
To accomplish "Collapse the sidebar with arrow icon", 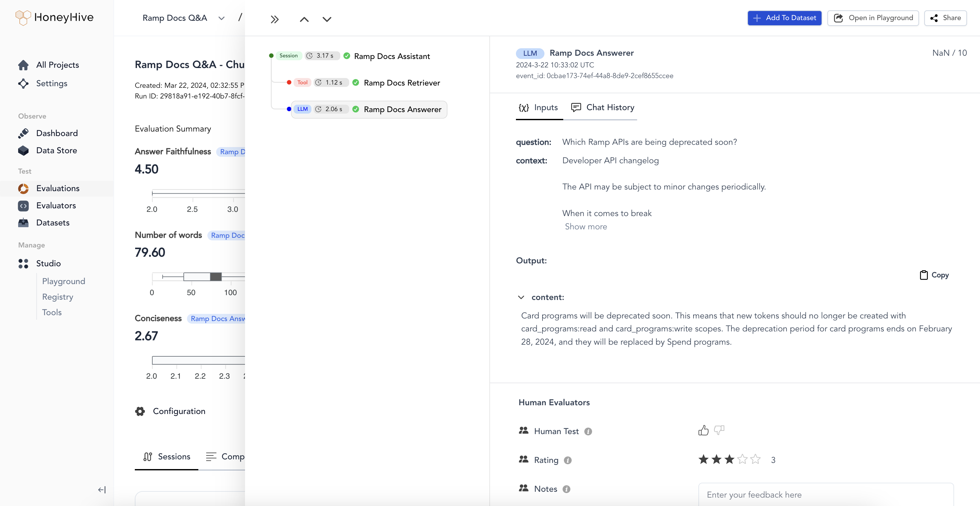I will [101, 490].
